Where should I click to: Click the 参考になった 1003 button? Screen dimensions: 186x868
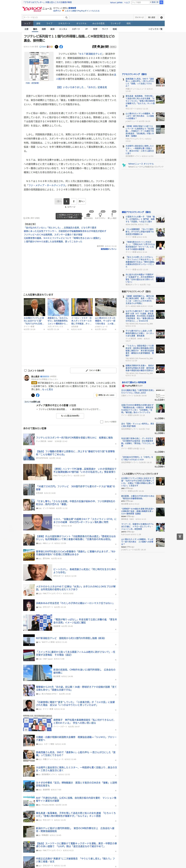click(x=105, y=395)
